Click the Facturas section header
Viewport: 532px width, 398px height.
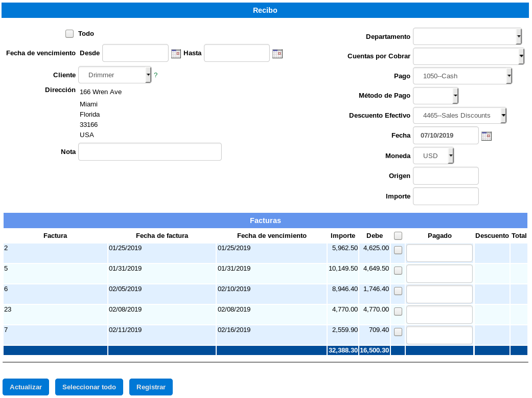tap(265, 220)
